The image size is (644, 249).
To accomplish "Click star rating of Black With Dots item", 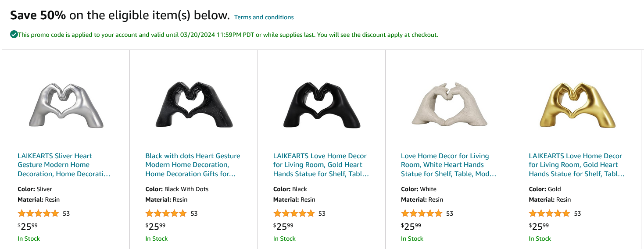I will (166, 213).
